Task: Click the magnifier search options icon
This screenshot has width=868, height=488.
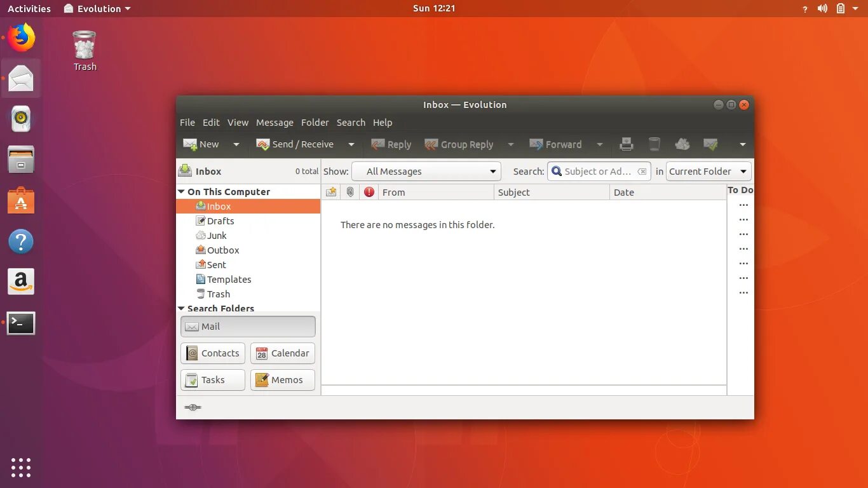Action: point(557,172)
